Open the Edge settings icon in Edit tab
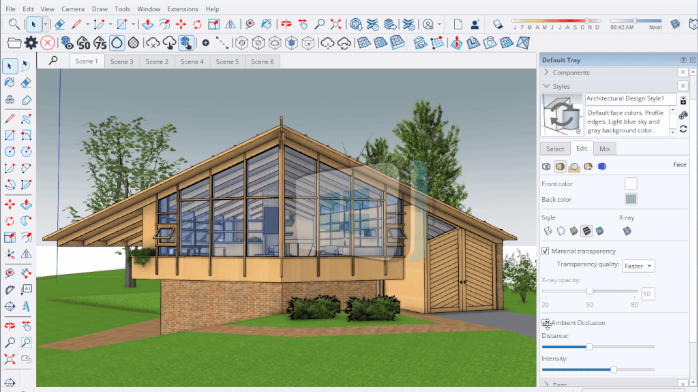The width and height of the screenshot is (698, 392). (x=547, y=166)
